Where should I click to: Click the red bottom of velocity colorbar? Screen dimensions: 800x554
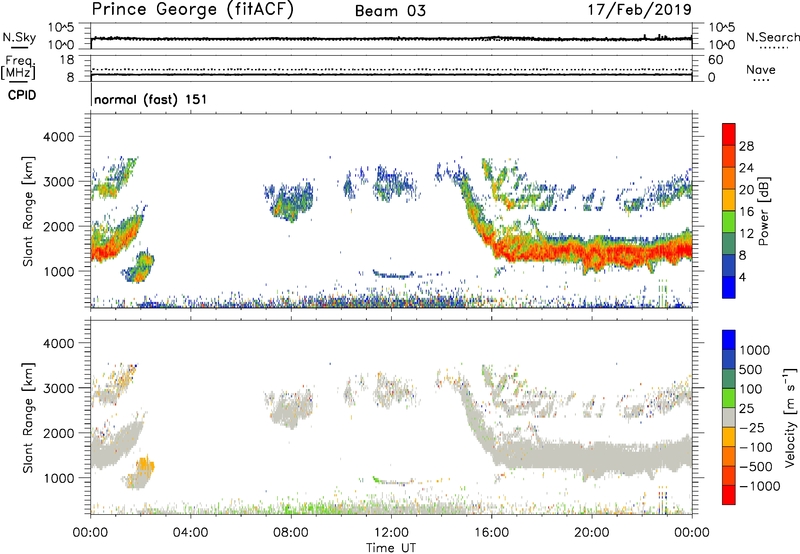729,495
